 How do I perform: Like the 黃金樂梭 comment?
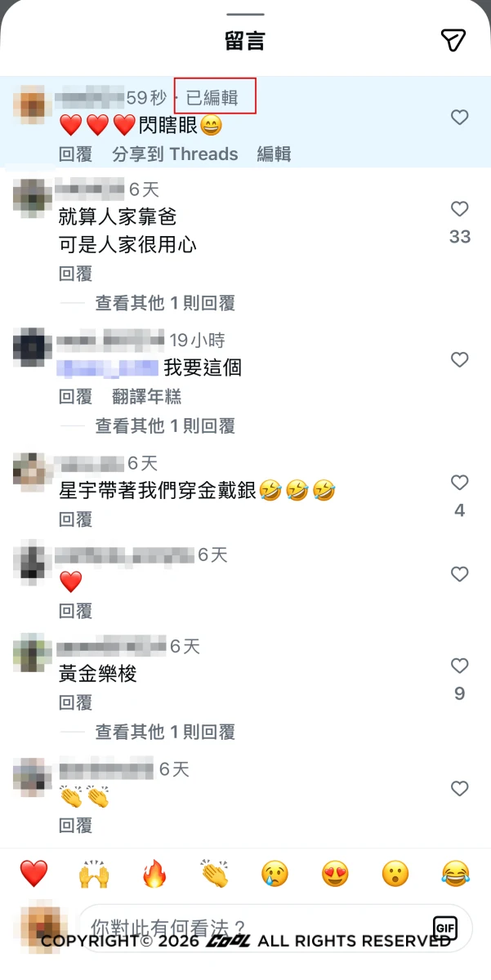pyautogui.click(x=460, y=666)
